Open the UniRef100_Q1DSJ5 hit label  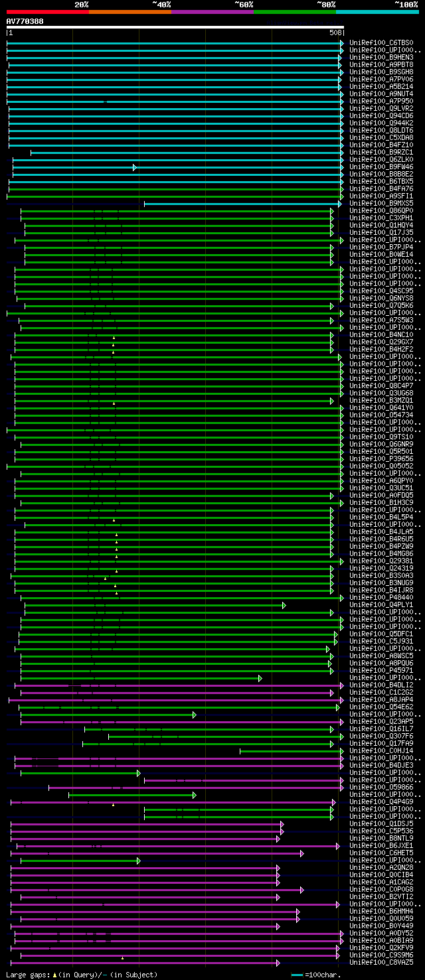pos(381,824)
